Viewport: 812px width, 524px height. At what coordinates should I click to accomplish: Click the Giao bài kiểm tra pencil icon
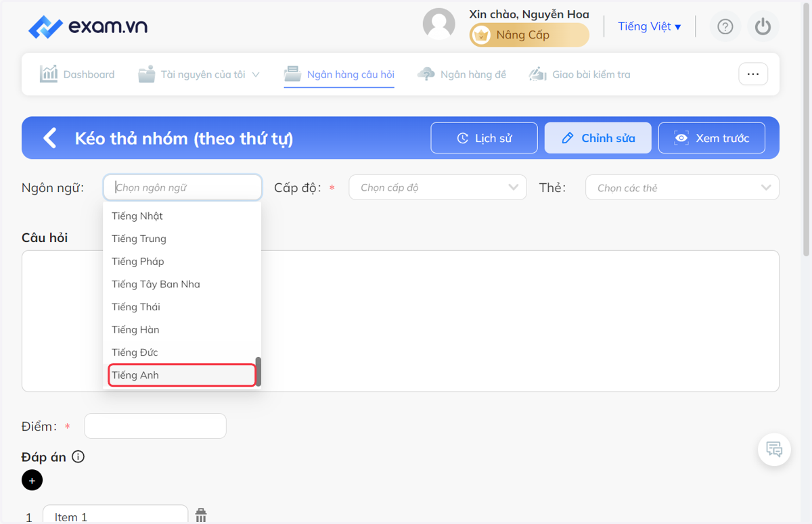tap(538, 74)
